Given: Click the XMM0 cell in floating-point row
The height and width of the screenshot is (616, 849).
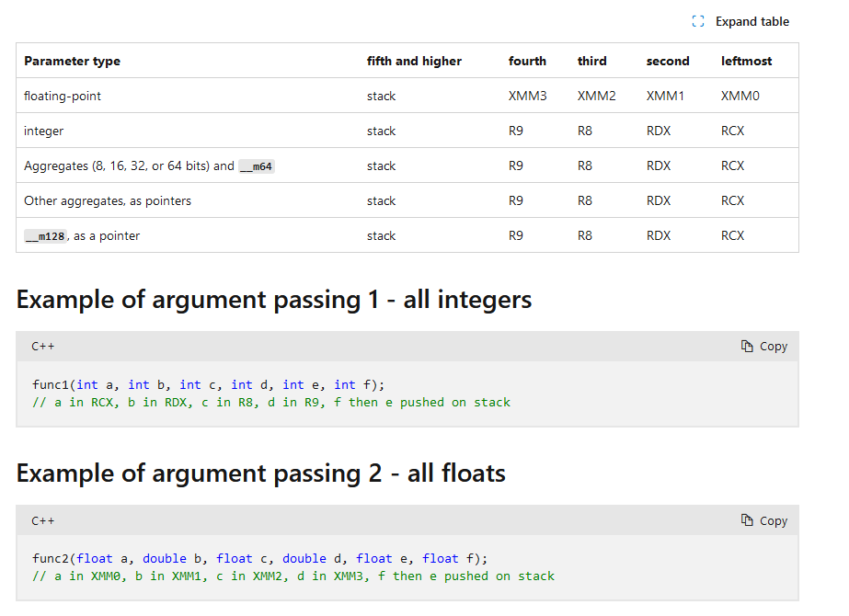Looking at the screenshot, I should (740, 96).
